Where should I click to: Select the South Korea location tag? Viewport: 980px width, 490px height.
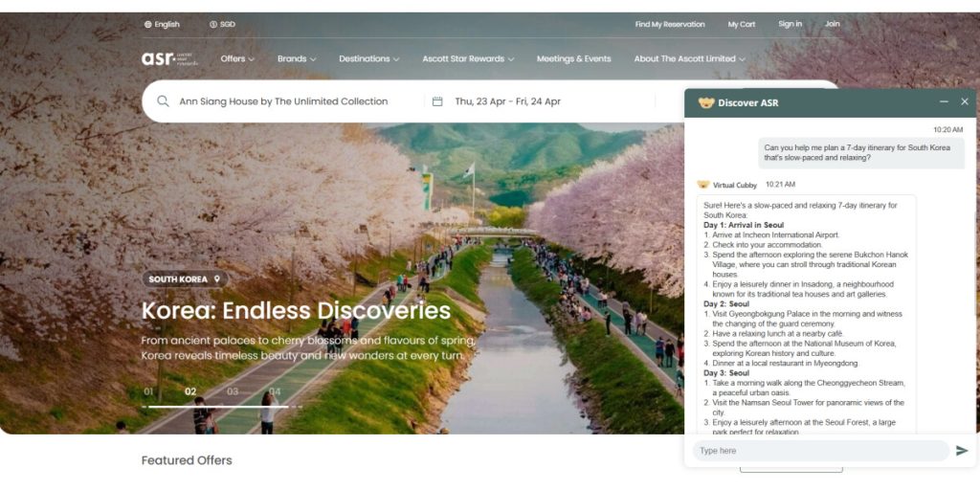coord(186,279)
